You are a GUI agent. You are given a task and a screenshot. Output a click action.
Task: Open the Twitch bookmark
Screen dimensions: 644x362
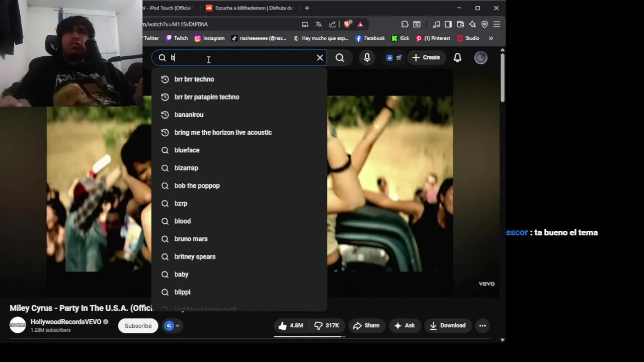coord(177,38)
